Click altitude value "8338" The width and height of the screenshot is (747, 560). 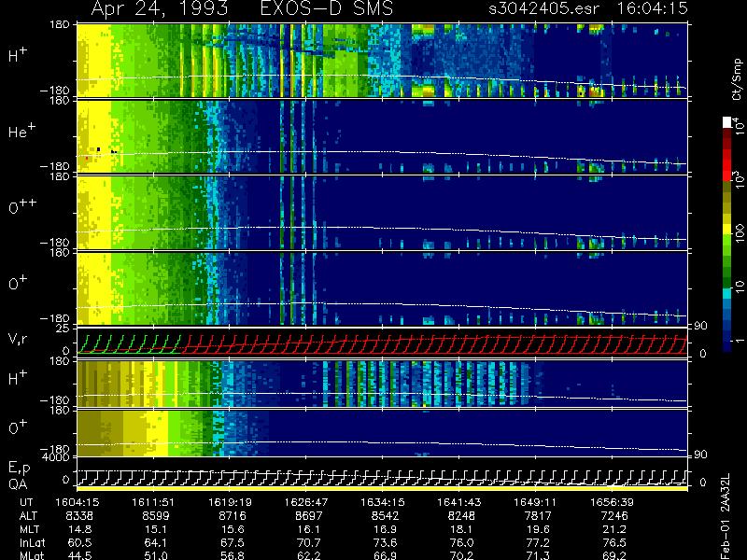click(79, 516)
